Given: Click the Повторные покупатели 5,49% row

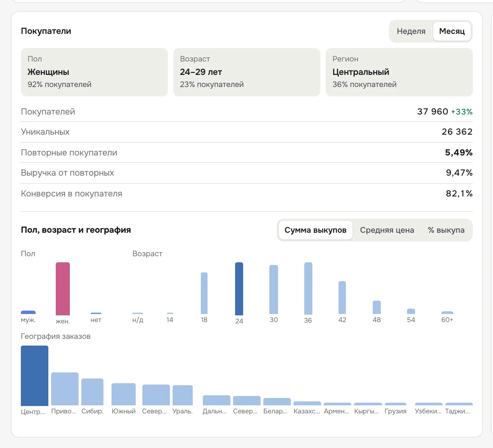Looking at the screenshot, I should 247,152.
